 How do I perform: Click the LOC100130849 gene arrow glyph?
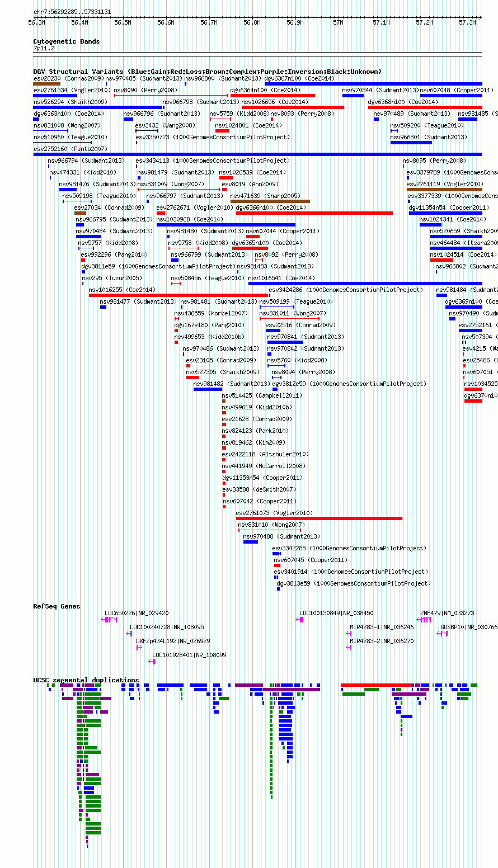(x=299, y=620)
